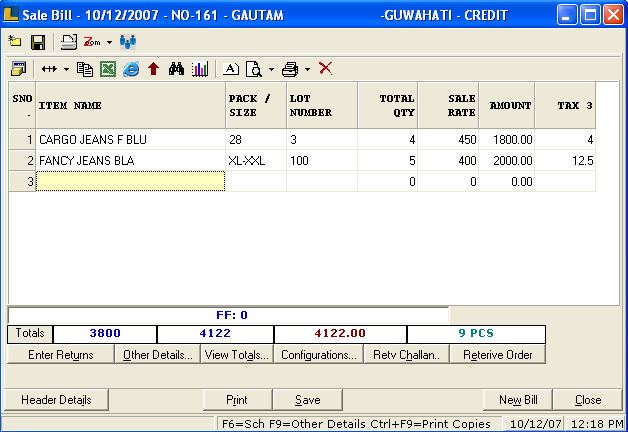This screenshot has width=628, height=432.
Task: Click the lot number 100 cell
Action: pos(322,161)
